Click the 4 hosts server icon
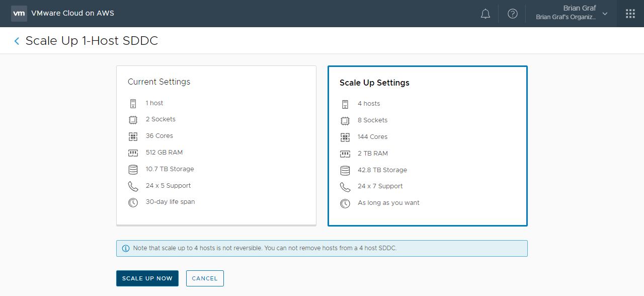 [x=345, y=104]
